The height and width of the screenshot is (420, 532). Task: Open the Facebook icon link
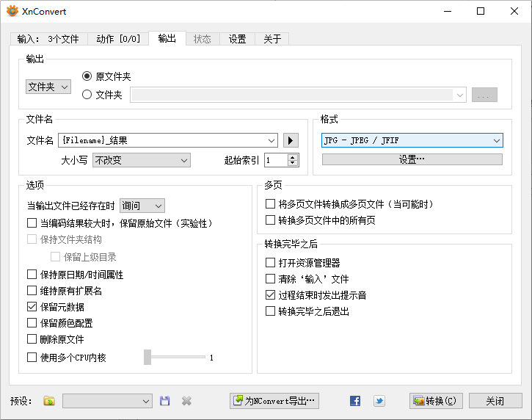point(355,401)
